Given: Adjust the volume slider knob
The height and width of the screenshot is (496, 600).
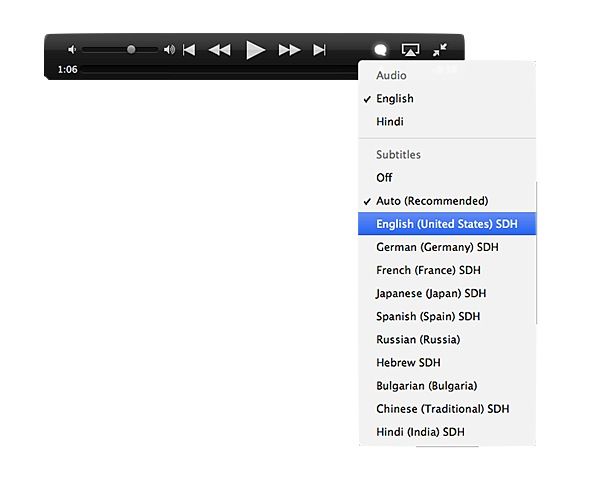Looking at the screenshot, I should coord(131,49).
